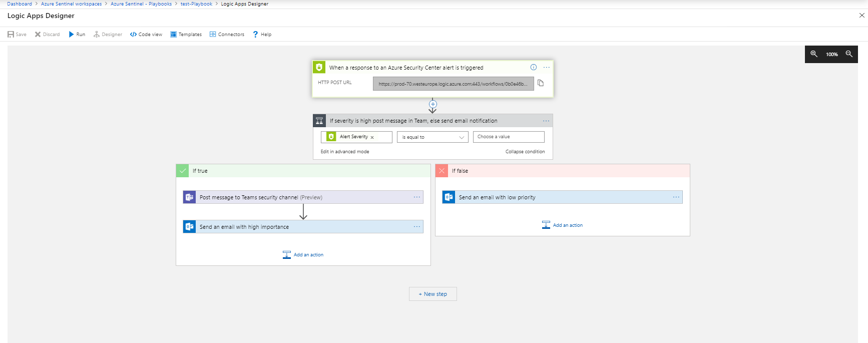Open high importance email's ellipsis menu
Image resolution: width=868 pixels, height=343 pixels.
click(417, 227)
